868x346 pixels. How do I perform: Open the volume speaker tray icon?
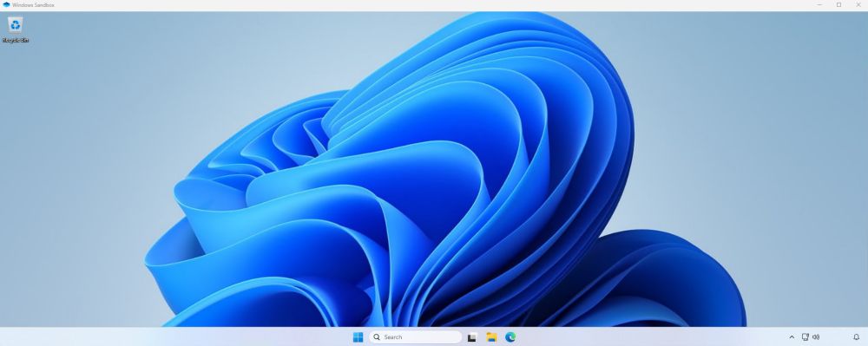coord(815,337)
